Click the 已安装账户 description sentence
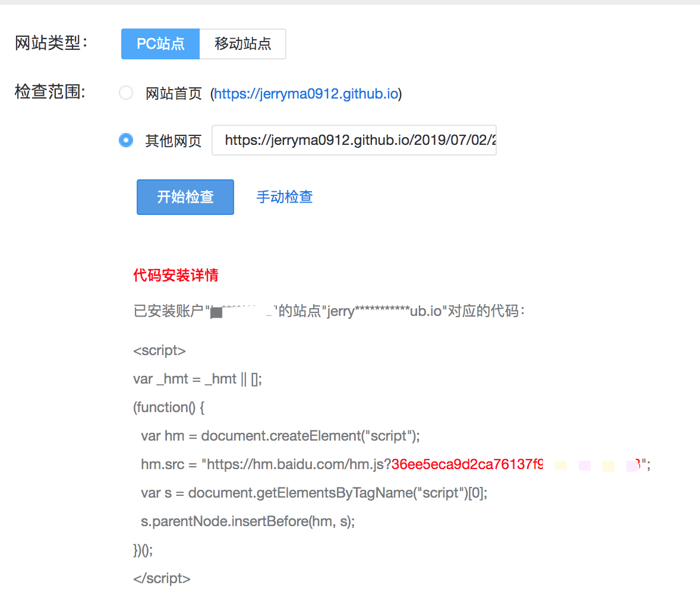This screenshot has height=614, width=700. [x=329, y=311]
